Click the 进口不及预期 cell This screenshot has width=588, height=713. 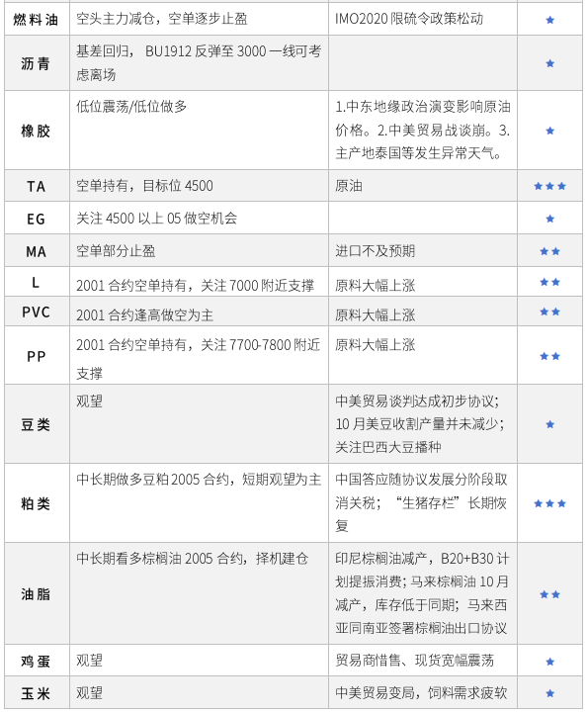423,251
